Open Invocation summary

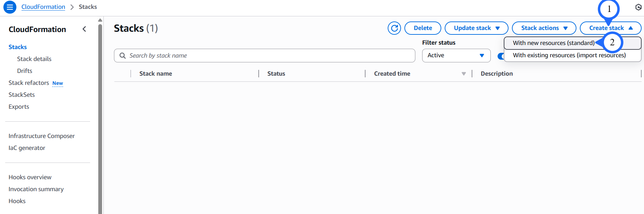pyautogui.click(x=36, y=189)
